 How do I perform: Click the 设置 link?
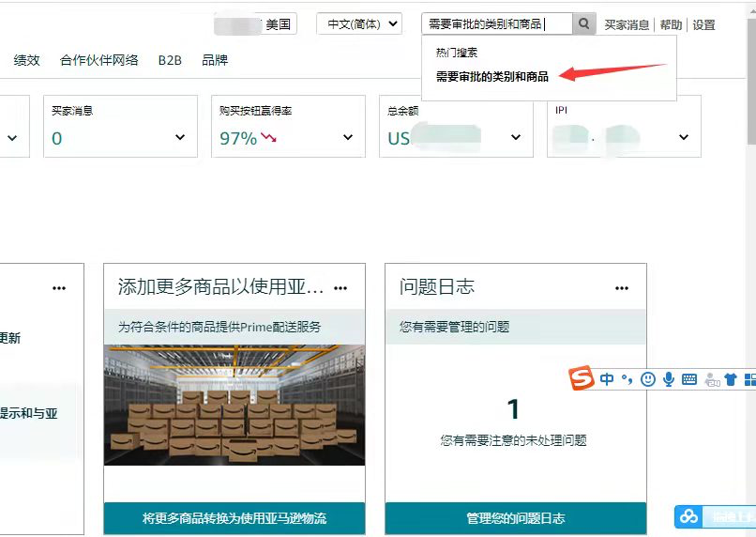pyautogui.click(x=703, y=24)
